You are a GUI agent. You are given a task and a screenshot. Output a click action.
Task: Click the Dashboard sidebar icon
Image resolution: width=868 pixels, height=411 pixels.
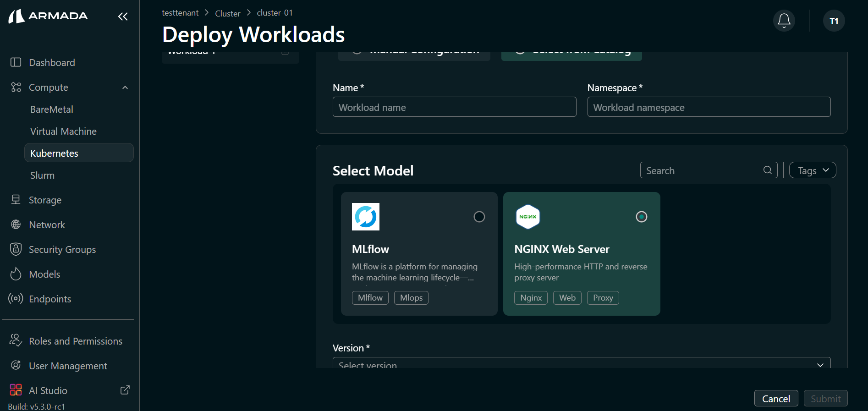pyautogui.click(x=16, y=62)
